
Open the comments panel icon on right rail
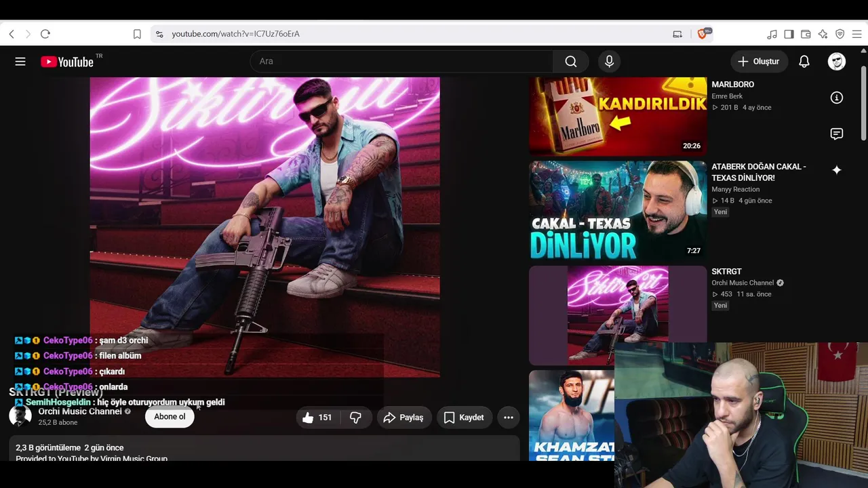tap(837, 134)
